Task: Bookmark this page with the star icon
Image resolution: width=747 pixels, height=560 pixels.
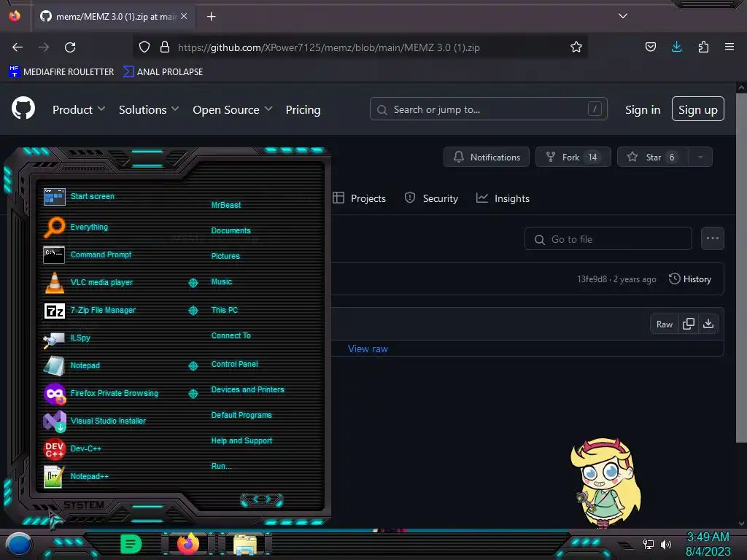Action: click(x=576, y=47)
